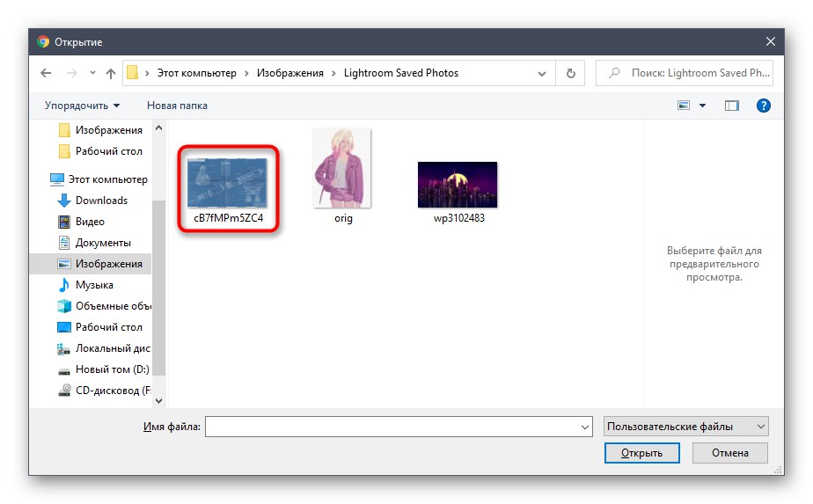Image resolution: width=813 pixels, height=504 pixels.
Task: Open help with question mark icon
Action: click(x=763, y=106)
